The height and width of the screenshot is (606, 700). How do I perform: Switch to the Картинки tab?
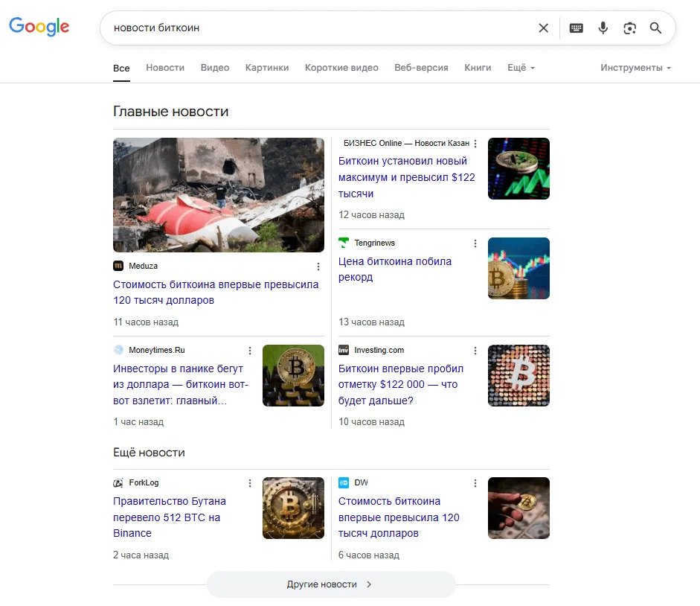pyautogui.click(x=267, y=68)
